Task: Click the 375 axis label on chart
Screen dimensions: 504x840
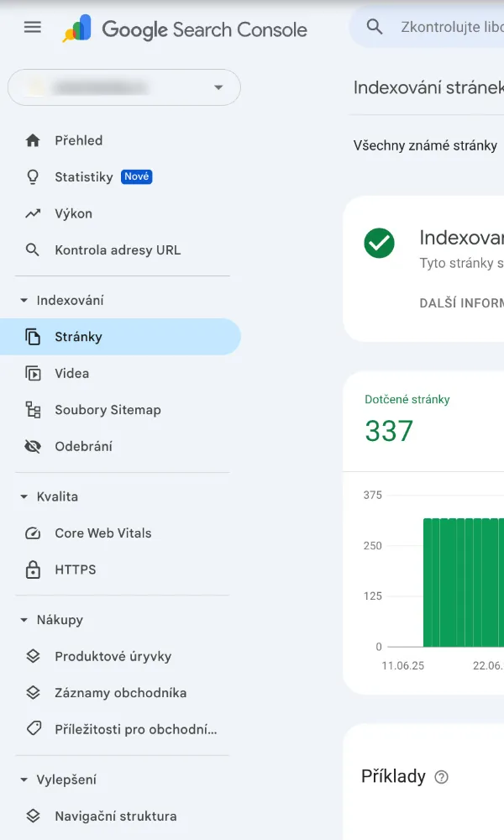Action: pyautogui.click(x=372, y=495)
